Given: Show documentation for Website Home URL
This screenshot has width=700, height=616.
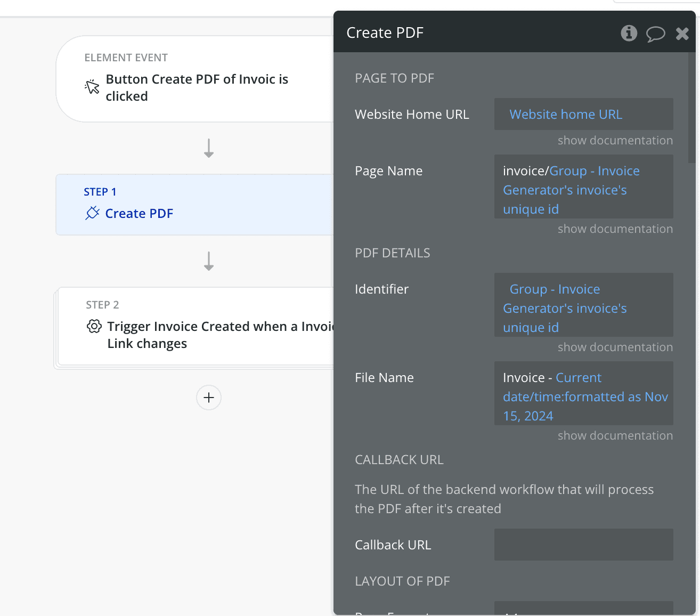Looking at the screenshot, I should coord(615,140).
